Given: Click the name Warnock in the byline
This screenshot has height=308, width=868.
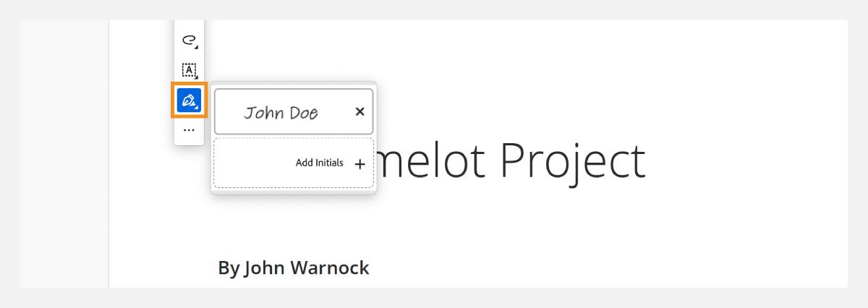Looking at the screenshot, I should point(329,268).
